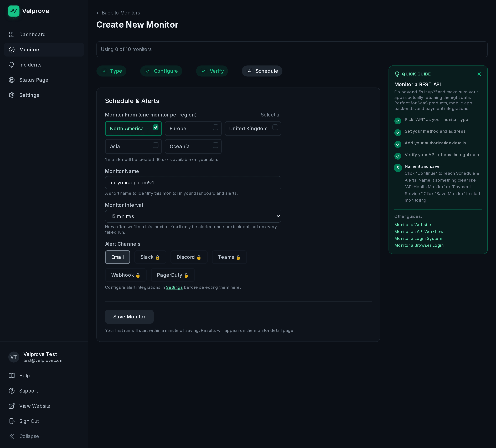Image resolution: width=496 pixels, height=448 pixels.
Task: Open the Settings link under Alert Channels
Action: pos(174,288)
